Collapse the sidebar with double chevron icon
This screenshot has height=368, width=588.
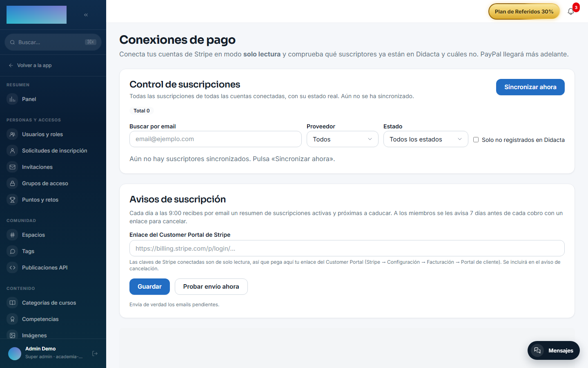pyautogui.click(x=86, y=15)
